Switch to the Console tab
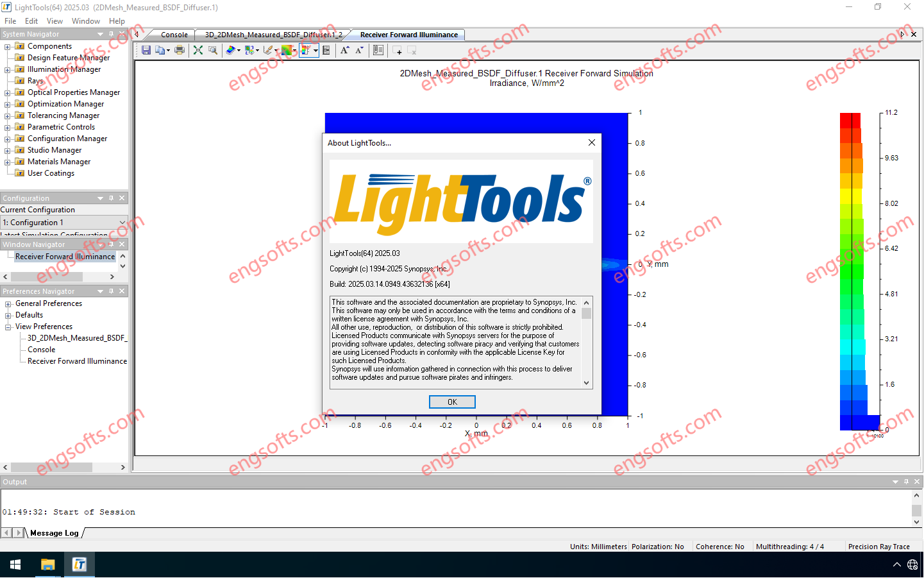Screen dimensions: 924x578 [174, 35]
